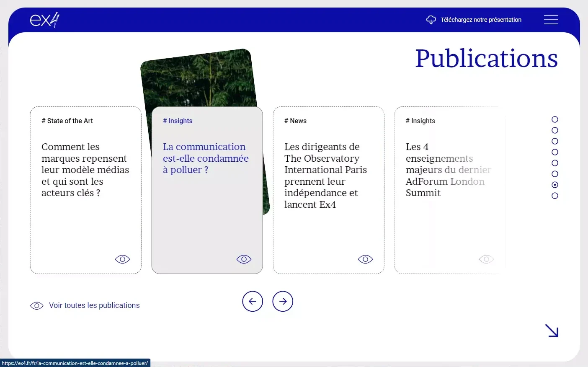Open Téléchargez notre présentation link

point(481,20)
